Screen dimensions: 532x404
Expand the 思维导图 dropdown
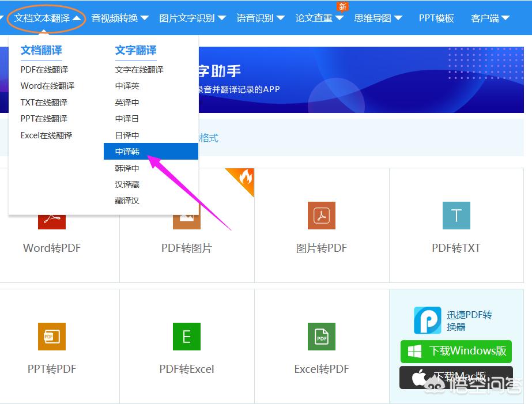378,18
